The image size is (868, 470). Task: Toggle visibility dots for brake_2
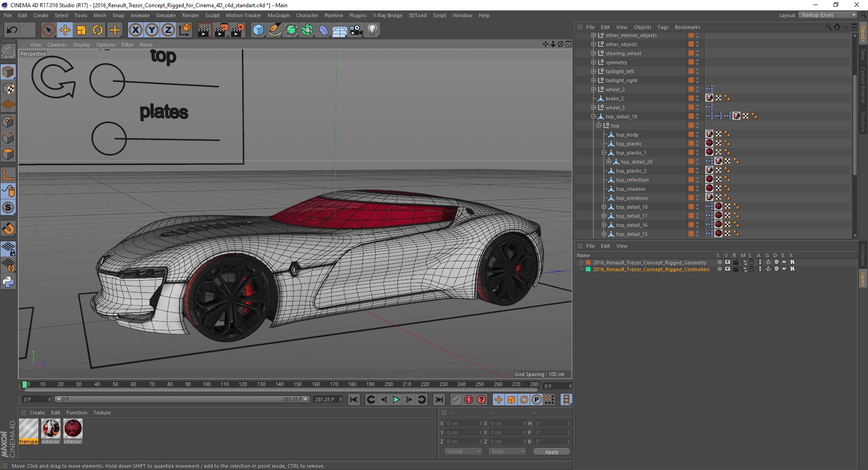pos(697,99)
